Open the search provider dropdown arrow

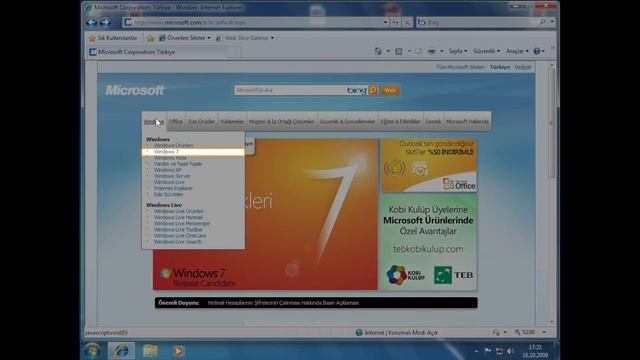[552, 22]
